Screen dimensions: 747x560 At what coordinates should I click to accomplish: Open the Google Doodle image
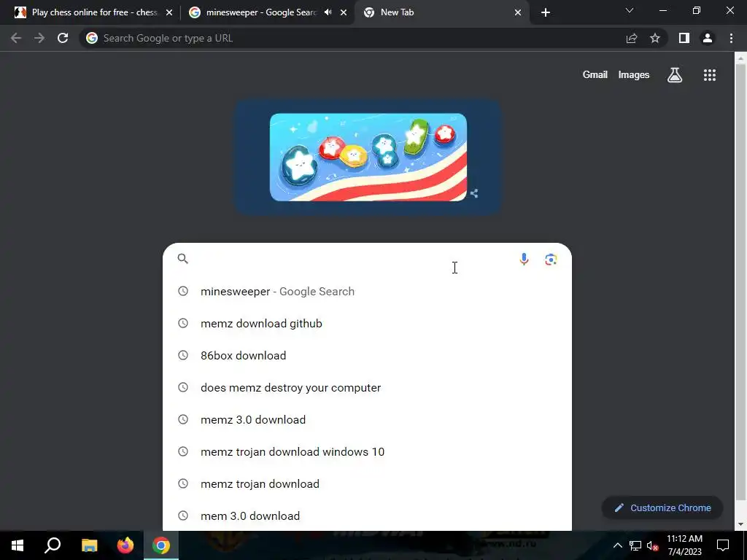click(368, 157)
